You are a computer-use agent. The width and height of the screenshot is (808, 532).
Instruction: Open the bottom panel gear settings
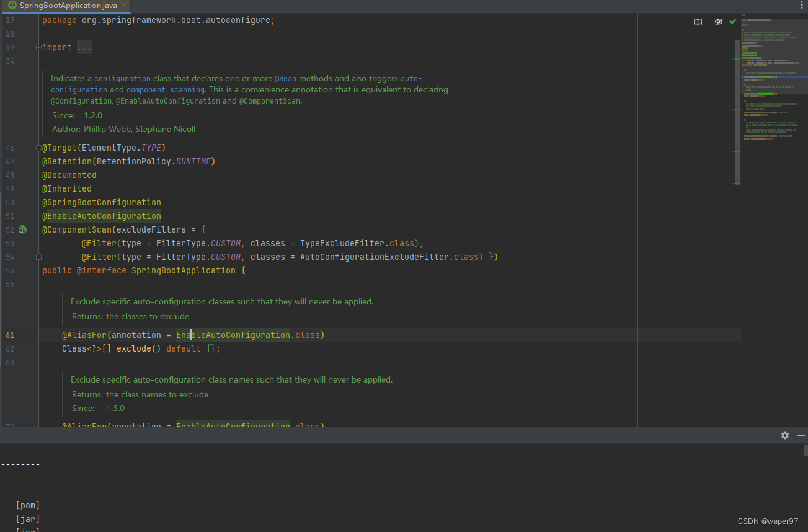point(785,435)
